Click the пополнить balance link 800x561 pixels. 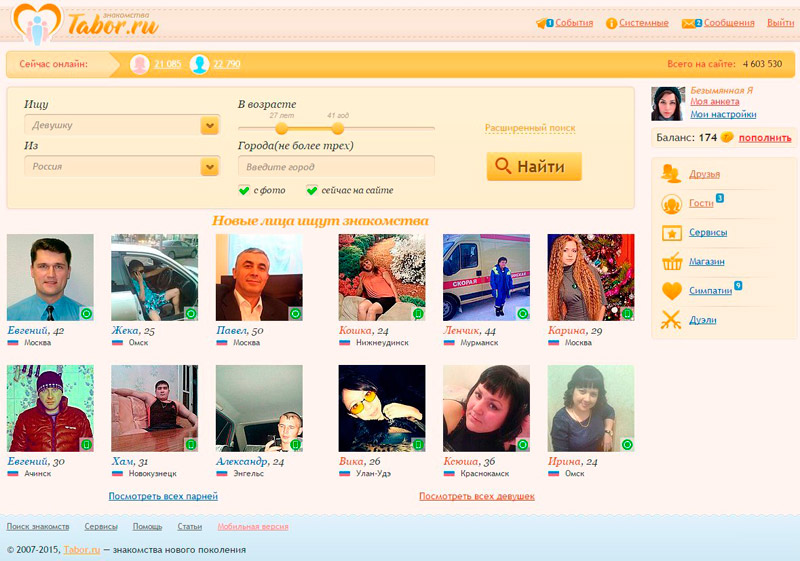[765, 138]
